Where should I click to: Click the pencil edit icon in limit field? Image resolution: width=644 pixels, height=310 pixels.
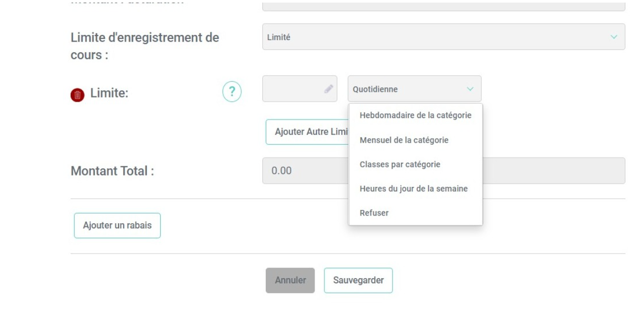(x=328, y=89)
